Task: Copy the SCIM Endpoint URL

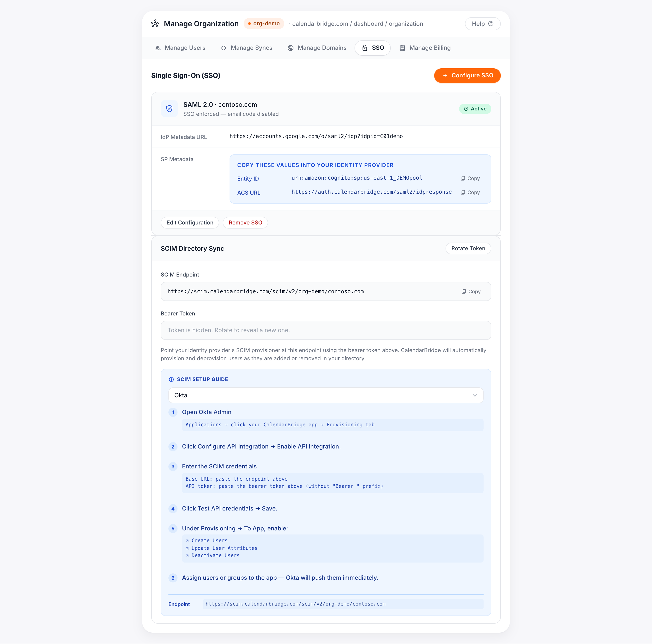Action: (x=471, y=291)
